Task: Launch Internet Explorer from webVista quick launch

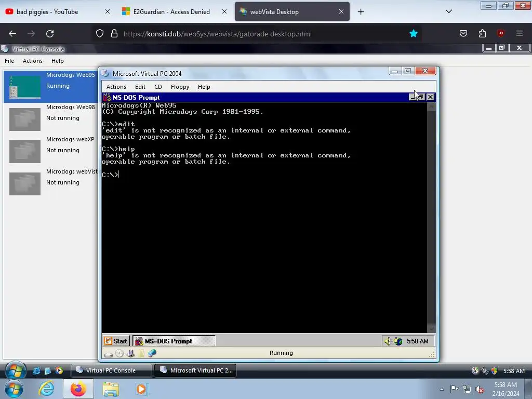Action: (x=36, y=371)
